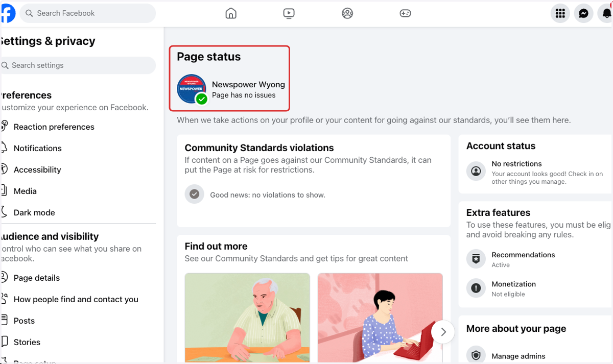This screenshot has width=613, height=364.
Task: Click the Manage admins shield icon
Action: pos(476,355)
